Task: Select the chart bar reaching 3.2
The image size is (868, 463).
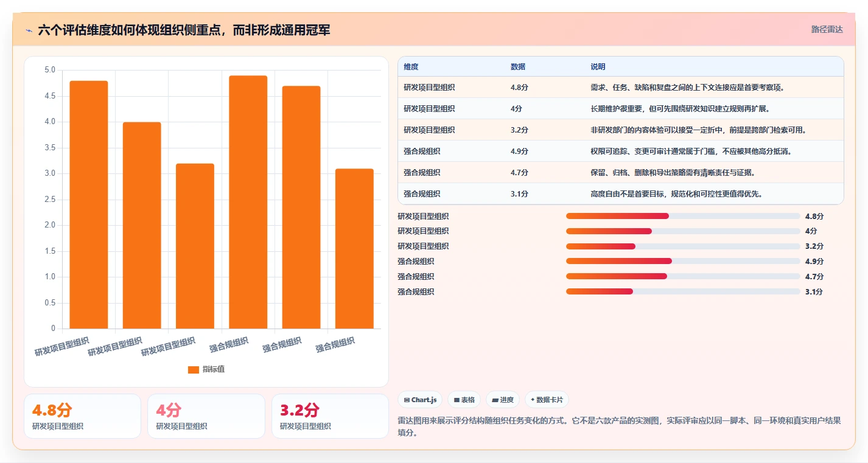Action: (195, 246)
